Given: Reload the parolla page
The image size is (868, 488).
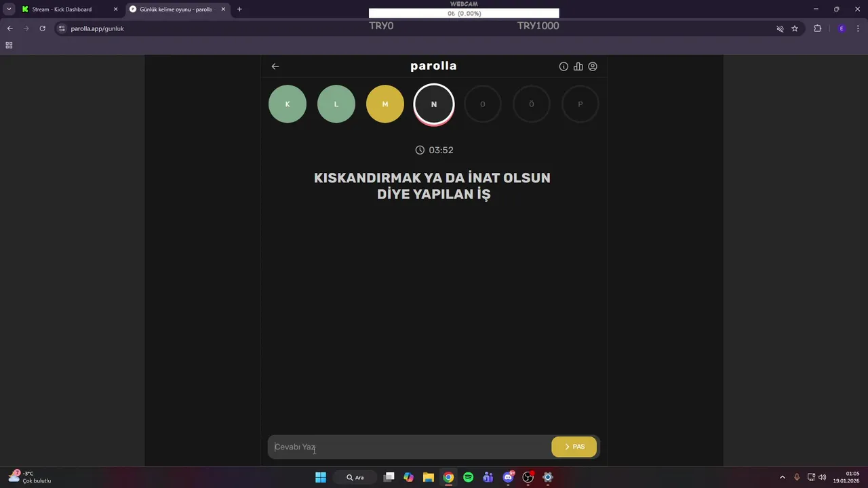Looking at the screenshot, I should click(x=42, y=28).
